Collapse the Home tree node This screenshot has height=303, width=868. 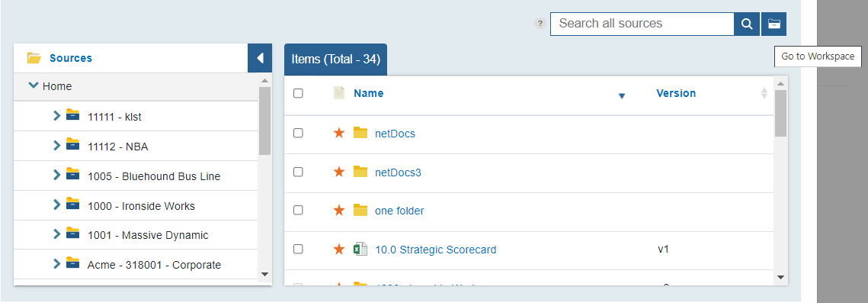tap(34, 85)
